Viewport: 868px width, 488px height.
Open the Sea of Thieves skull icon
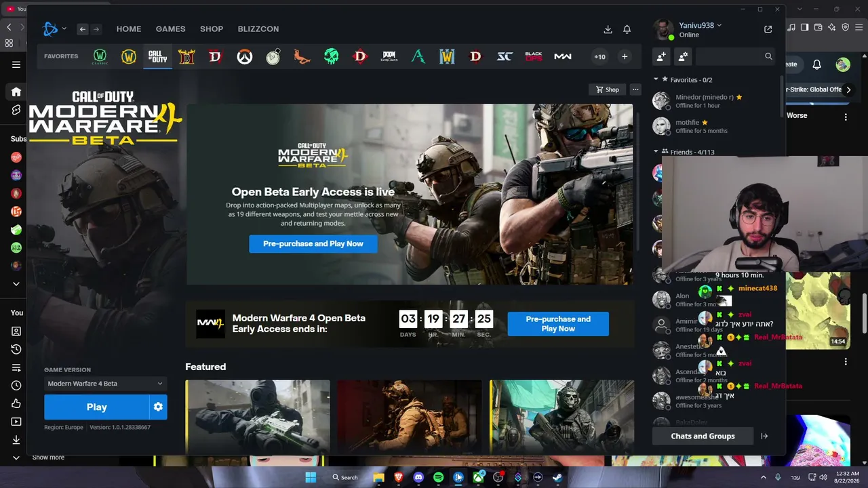tap(331, 56)
